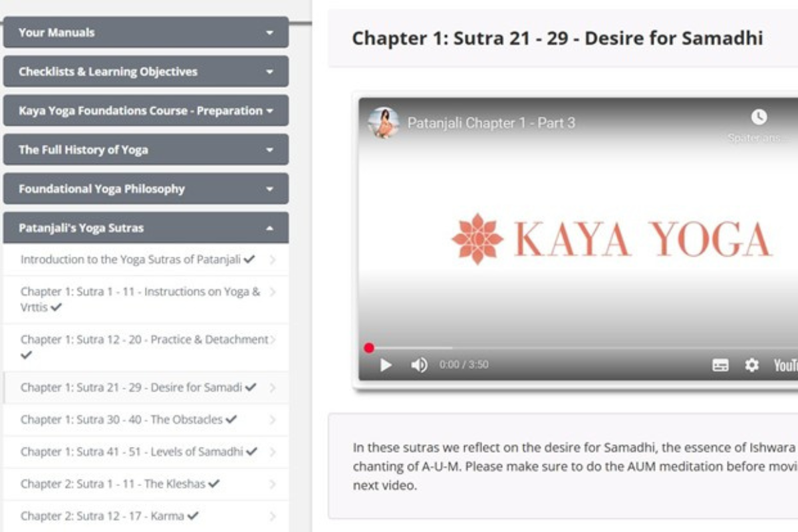Open The Full History of Yoga menu

coord(146,150)
